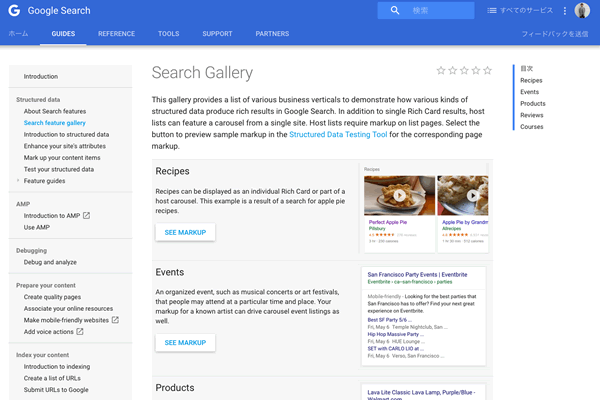The width and height of the screenshot is (600, 400).
Task: Rate the page five stars
Action: point(488,70)
